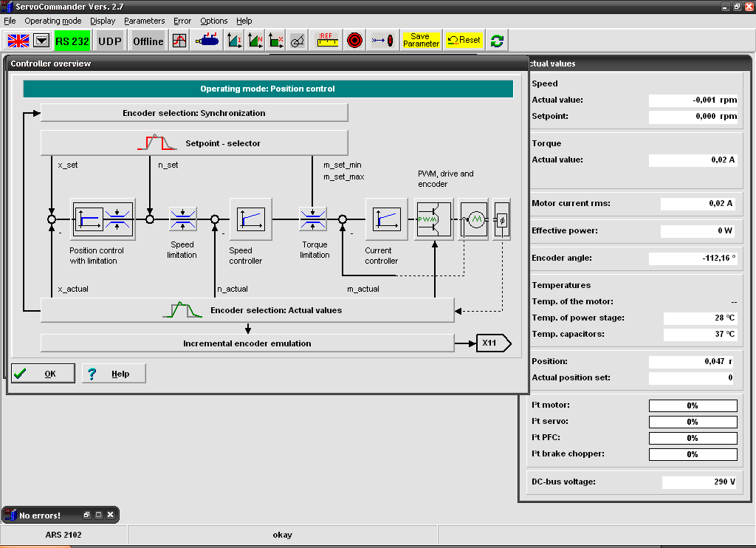Open the Speed controller block icon

click(251, 219)
